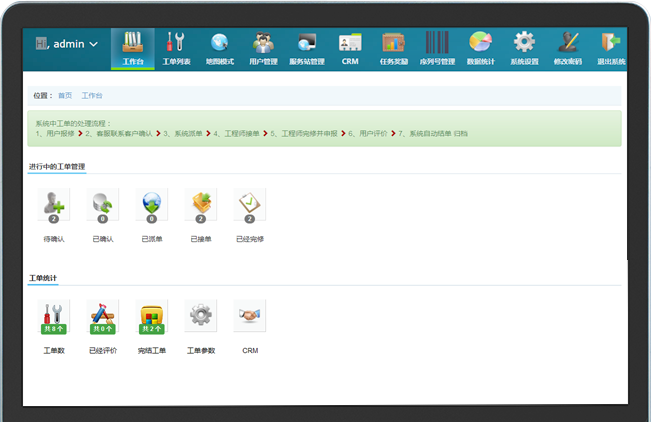Open 任务奖励 from the top bar
The image size is (652, 422).
click(393, 48)
